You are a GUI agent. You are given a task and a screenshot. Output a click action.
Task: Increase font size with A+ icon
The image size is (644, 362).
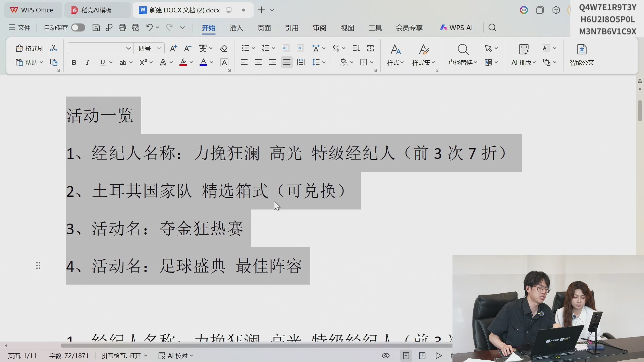click(x=173, y=49)
